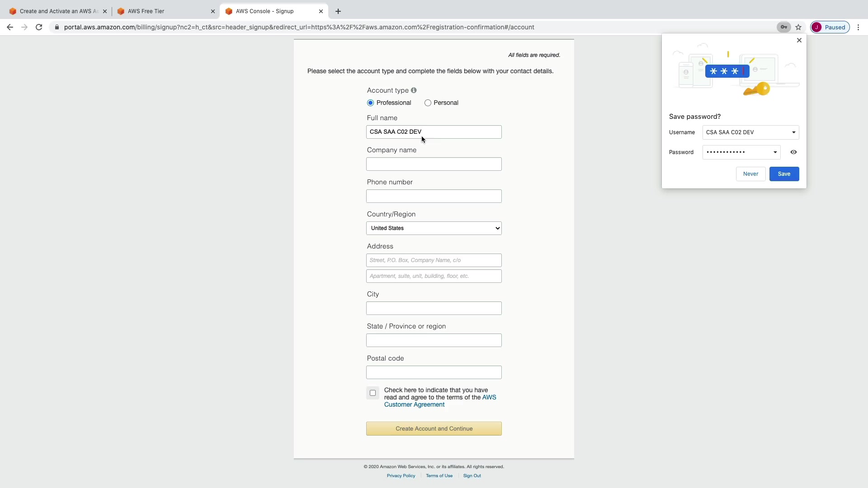This screenshot has height=488, width=868.
Task: Switch to the AWS Free Tier tab
Action: [163, 11]
